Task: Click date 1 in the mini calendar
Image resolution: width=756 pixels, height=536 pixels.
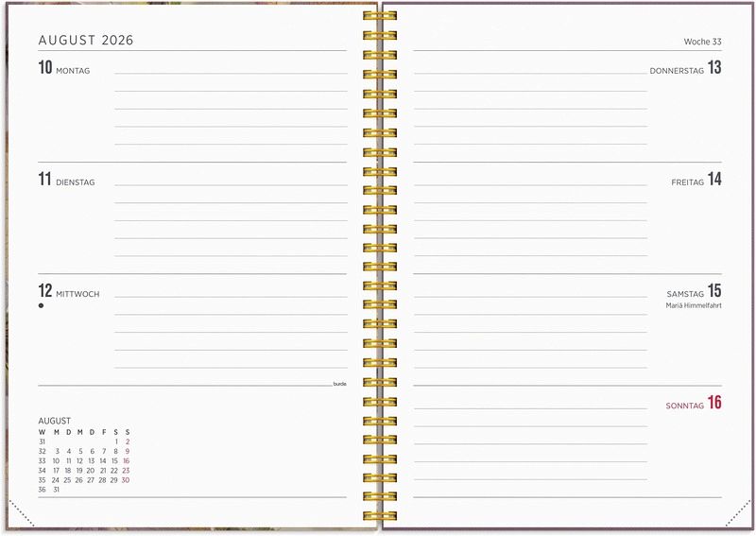Action: (x=116, y=441)
